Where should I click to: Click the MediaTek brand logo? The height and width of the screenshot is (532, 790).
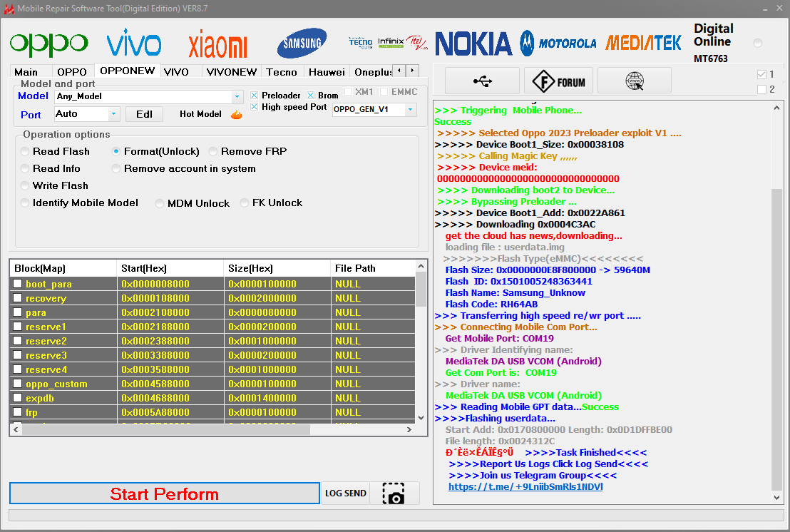(643, 44)
